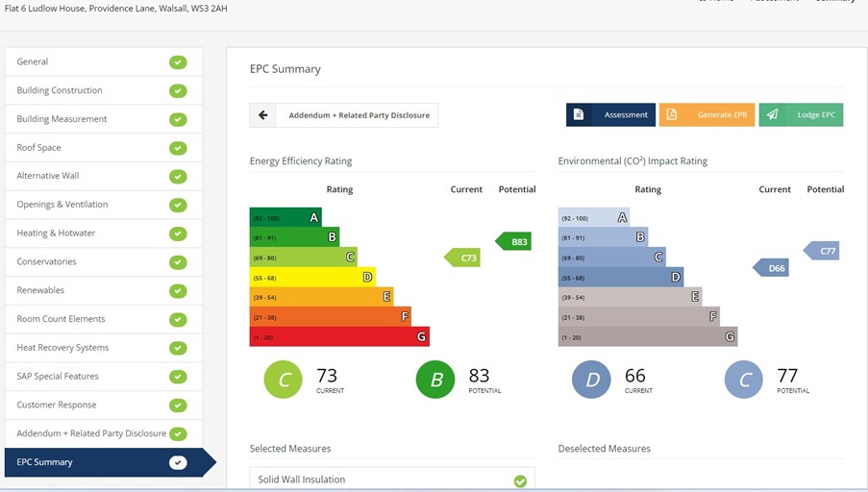Click check icon beside Addendum + Related Party Disclosure
Screen dimensions: 868x492
pos(178,434)
